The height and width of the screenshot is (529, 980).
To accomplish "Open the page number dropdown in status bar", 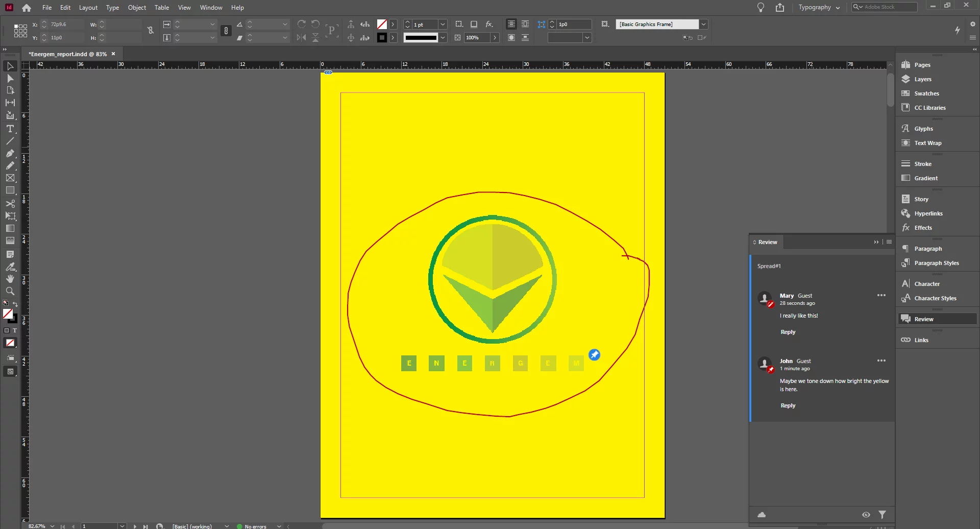I will click(121, 526).
